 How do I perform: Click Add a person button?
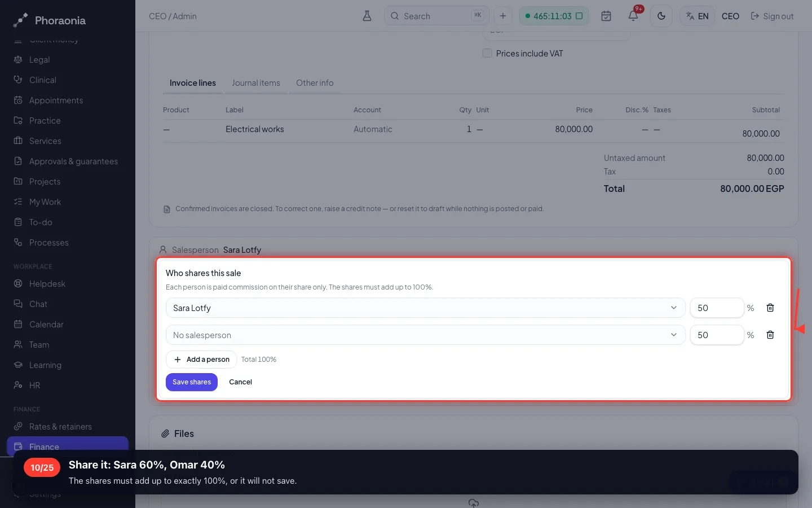pos(201,360)
